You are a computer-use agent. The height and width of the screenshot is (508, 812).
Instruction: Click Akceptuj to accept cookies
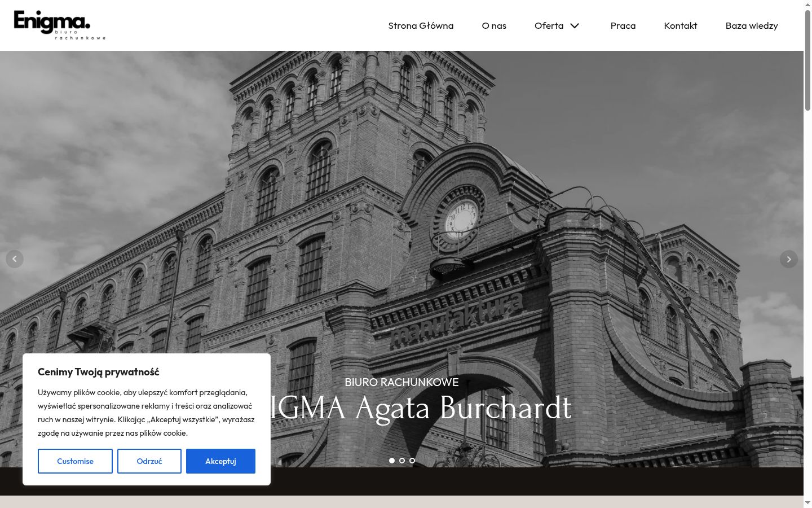[220, 461]
